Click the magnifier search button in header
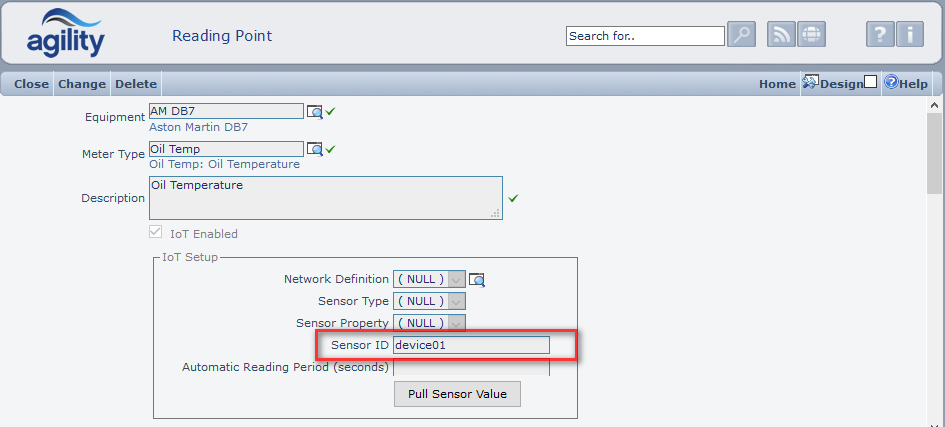 tap(741, 35)
